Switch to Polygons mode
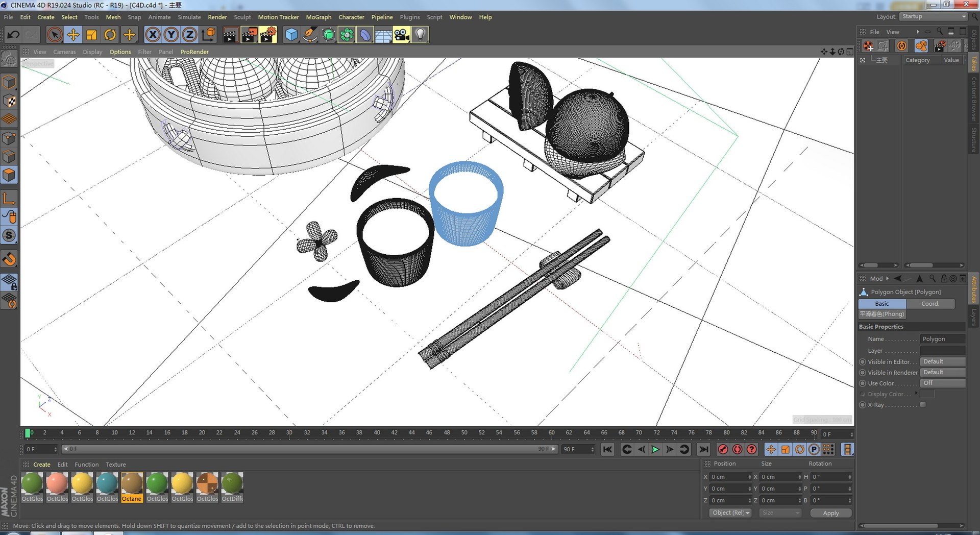The image size is (980, 535). (x=9, y=175)
